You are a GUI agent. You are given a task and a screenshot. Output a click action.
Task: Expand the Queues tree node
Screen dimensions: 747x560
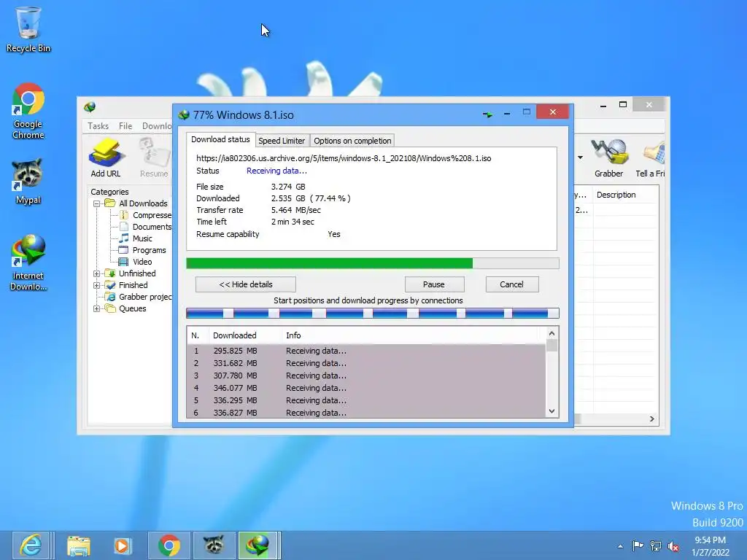tap(97, 308)
